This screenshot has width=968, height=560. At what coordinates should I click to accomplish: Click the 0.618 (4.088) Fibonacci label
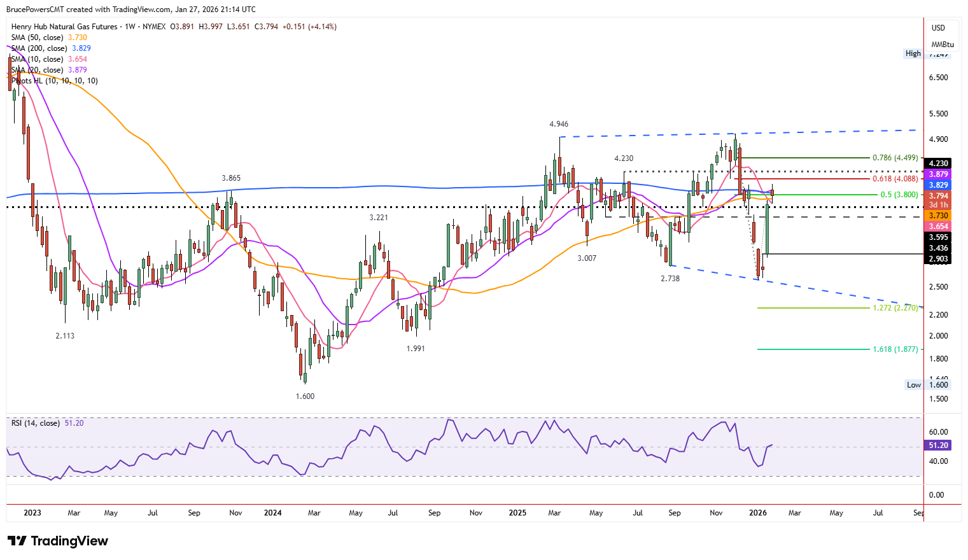pos(895,179)
